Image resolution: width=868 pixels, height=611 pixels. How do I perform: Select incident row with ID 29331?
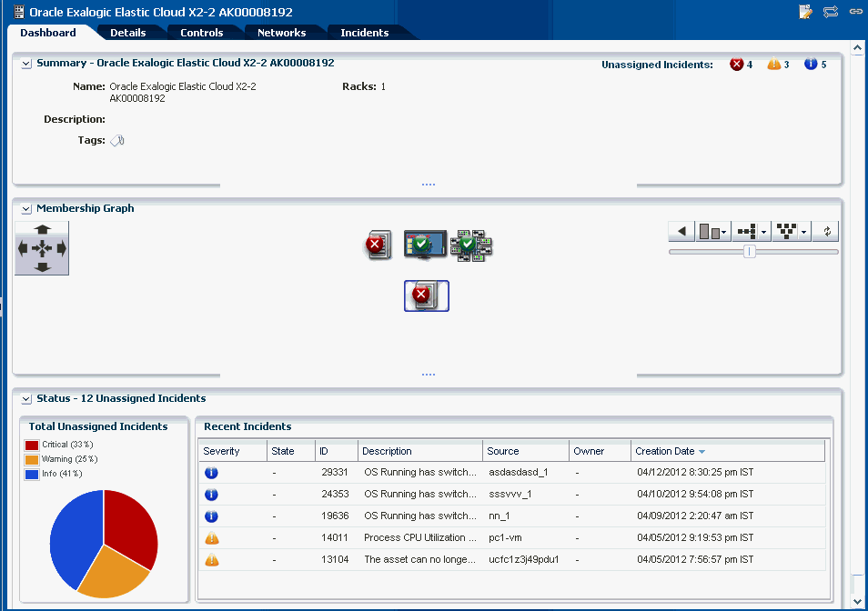[x=512, y=472]
